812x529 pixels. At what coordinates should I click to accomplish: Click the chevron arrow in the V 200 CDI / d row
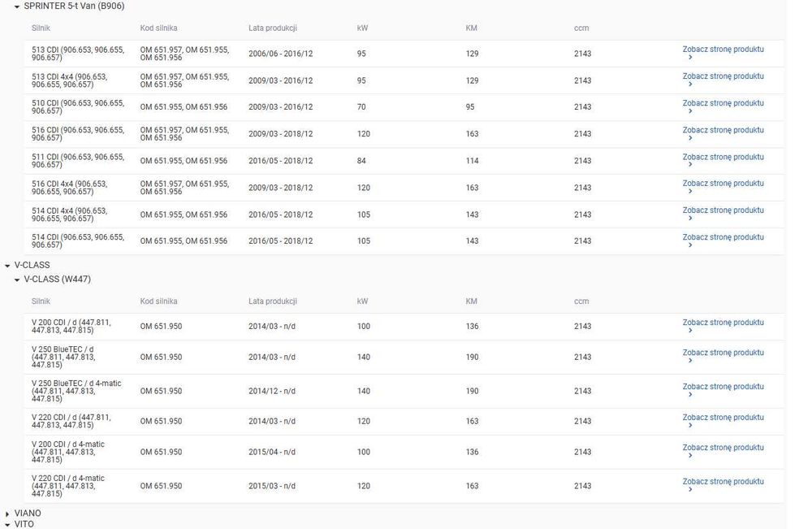click(x=690, y=330)
